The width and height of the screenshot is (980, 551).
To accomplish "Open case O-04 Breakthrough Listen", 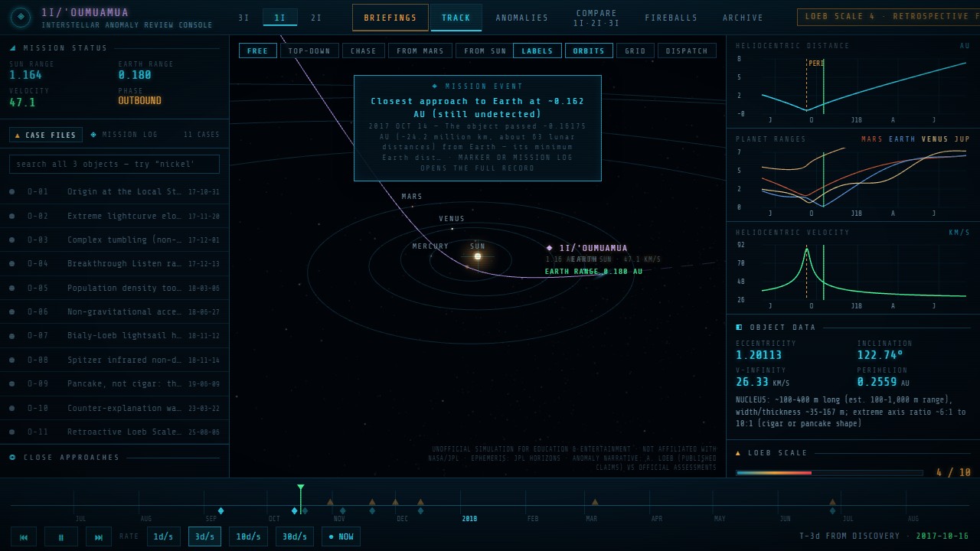I will click(x=114, y=264).
